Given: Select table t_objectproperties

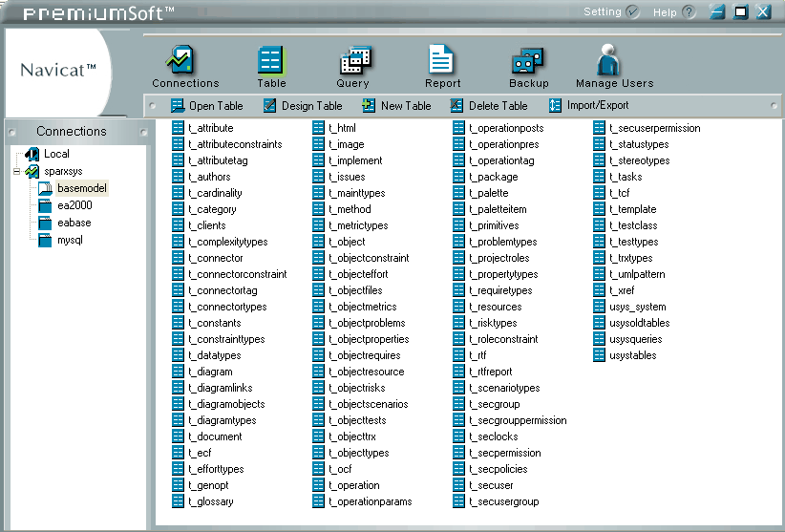Looking at the screenshot, I should point(369,339).
